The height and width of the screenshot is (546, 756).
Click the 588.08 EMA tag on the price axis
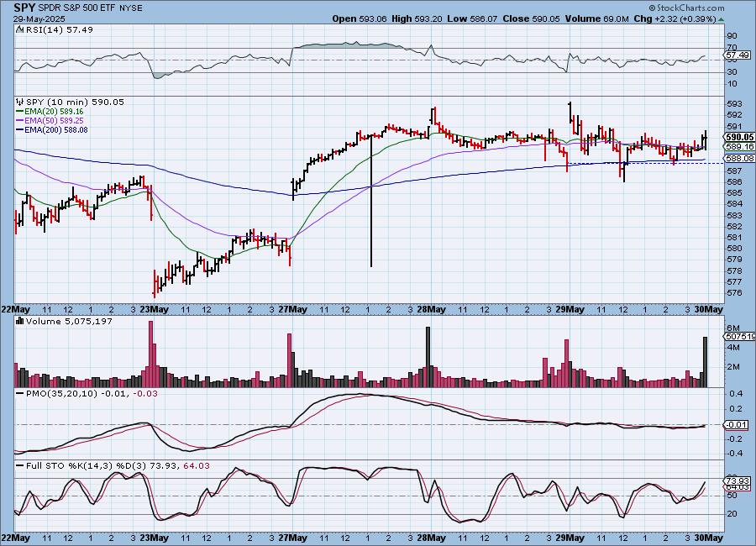tap(739, 158)
